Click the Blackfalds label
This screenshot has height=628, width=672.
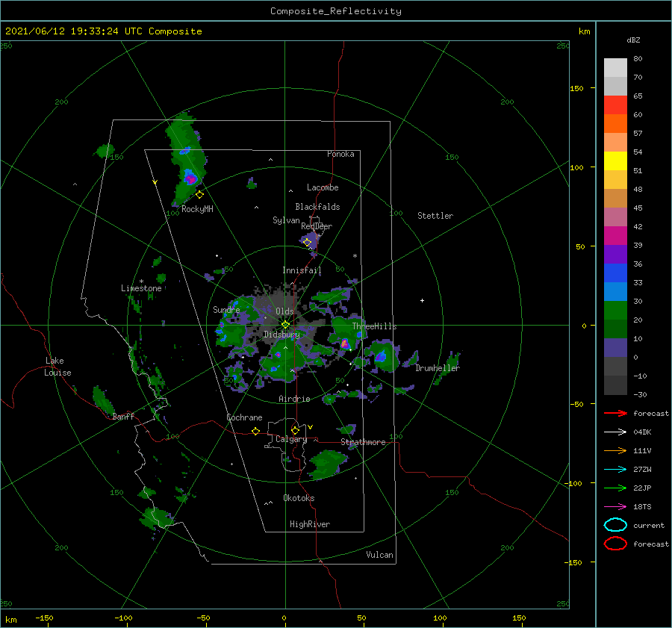tap(317, 207)
